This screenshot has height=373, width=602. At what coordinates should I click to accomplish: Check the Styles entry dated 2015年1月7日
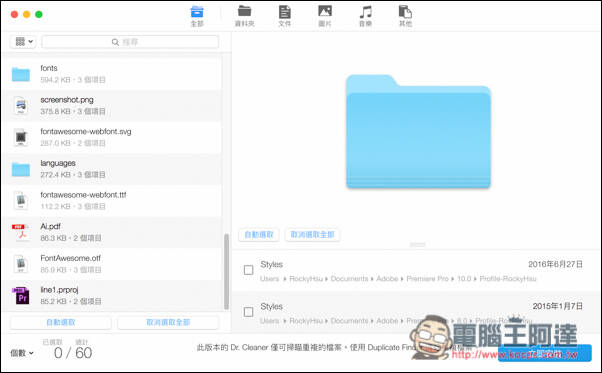pos(248,312)
